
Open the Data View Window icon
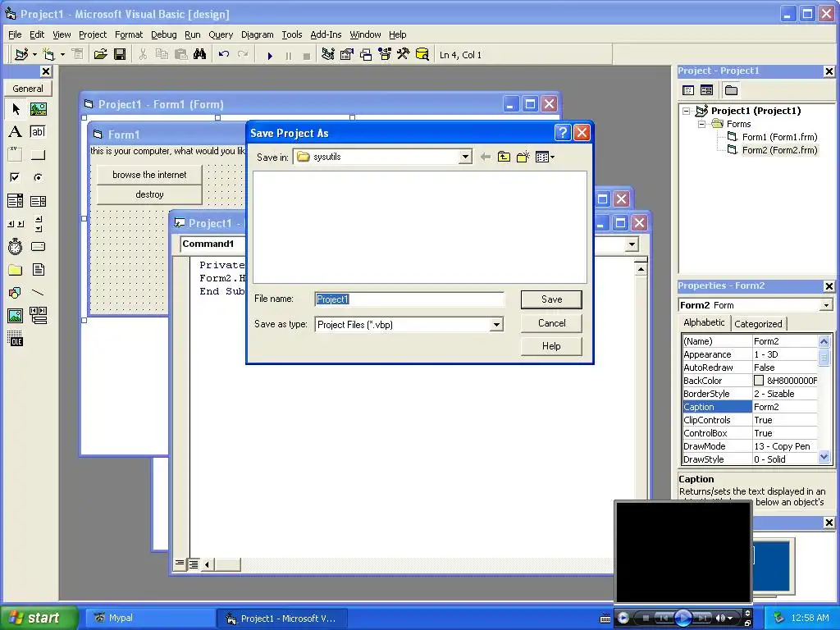[x=422, y=55]
